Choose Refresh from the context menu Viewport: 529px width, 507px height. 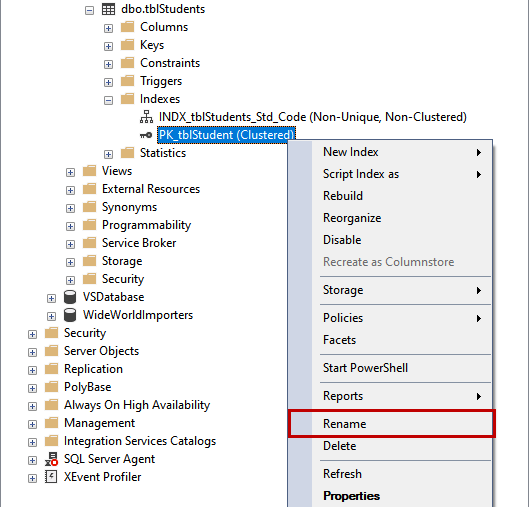tap(391, 474)
